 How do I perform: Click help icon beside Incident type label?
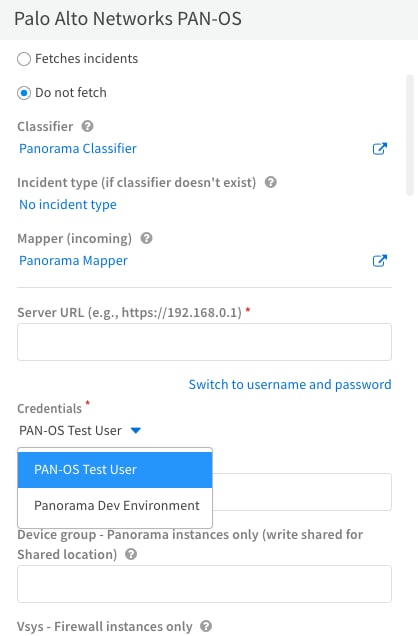[x=271, y=182]
